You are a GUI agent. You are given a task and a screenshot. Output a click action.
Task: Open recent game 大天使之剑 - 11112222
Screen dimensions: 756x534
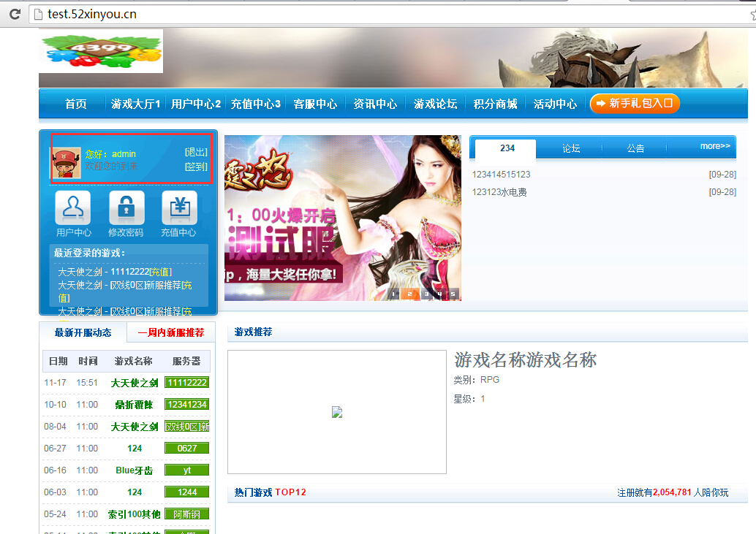click(x=104, y=272)
